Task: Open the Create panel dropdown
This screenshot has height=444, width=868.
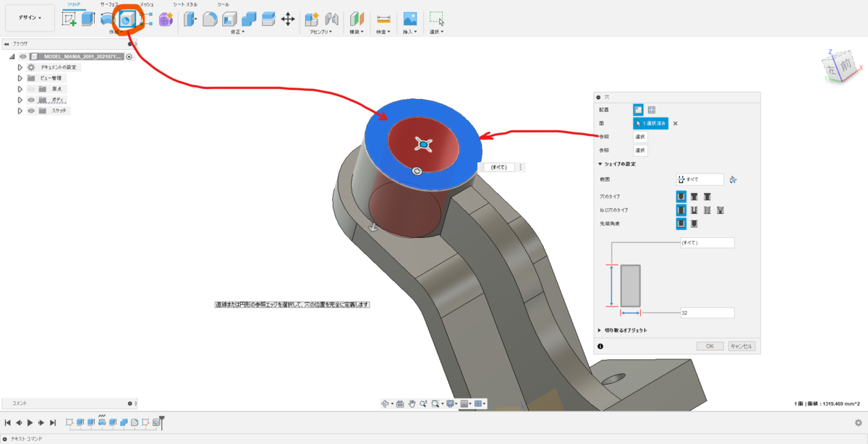Action: pos(115,33)
